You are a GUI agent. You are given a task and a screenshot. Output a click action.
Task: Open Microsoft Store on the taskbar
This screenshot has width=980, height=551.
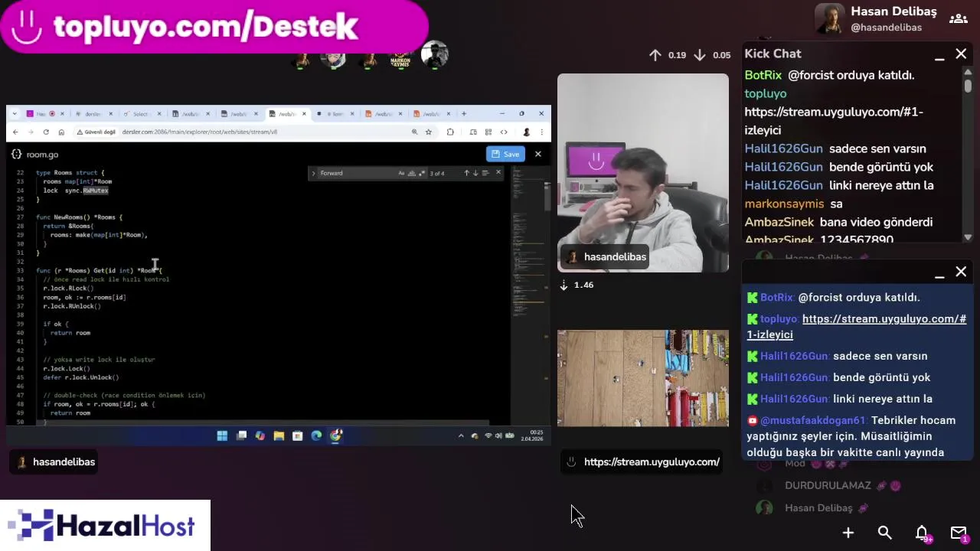298,435
